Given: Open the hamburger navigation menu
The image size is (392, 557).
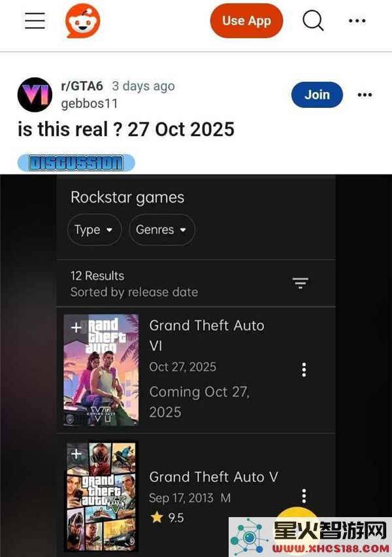Looking at the screenshot, I should pos(35,21).
